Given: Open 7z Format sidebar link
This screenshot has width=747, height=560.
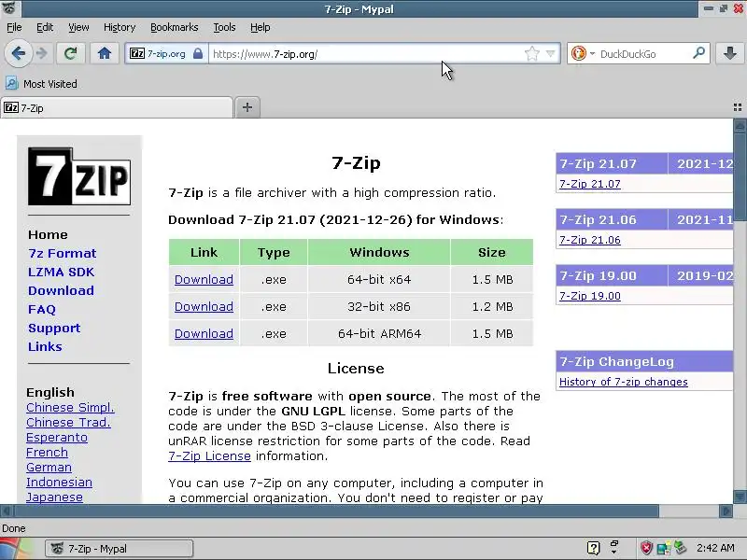Looking at the screenshot, I should coord(62,253).
